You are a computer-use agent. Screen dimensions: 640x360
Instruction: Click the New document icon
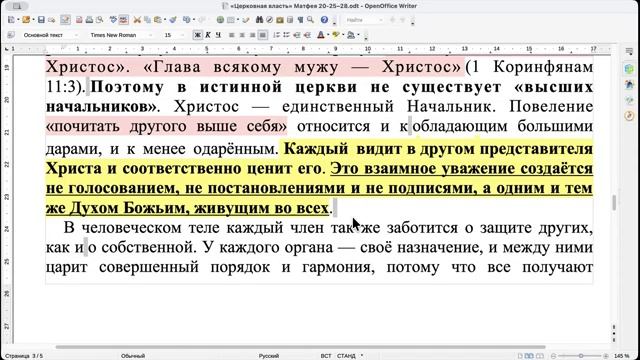click(x=11, y=20)
